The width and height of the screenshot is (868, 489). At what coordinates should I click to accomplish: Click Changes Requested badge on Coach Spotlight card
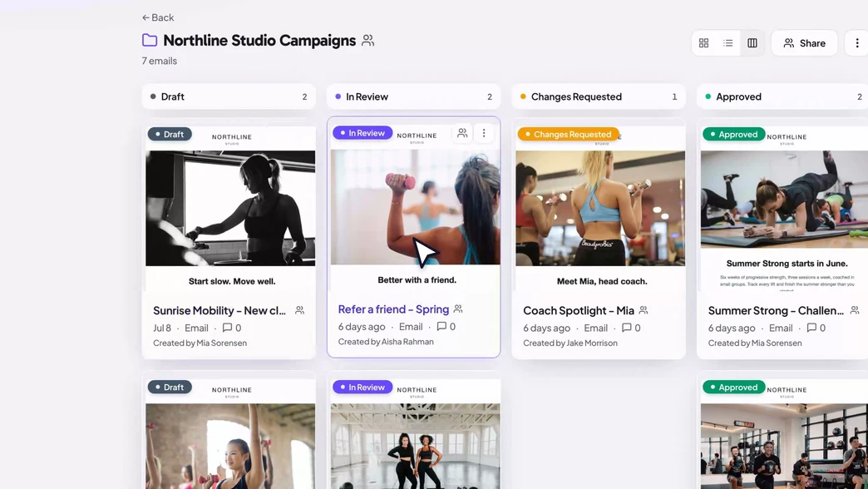569,134
